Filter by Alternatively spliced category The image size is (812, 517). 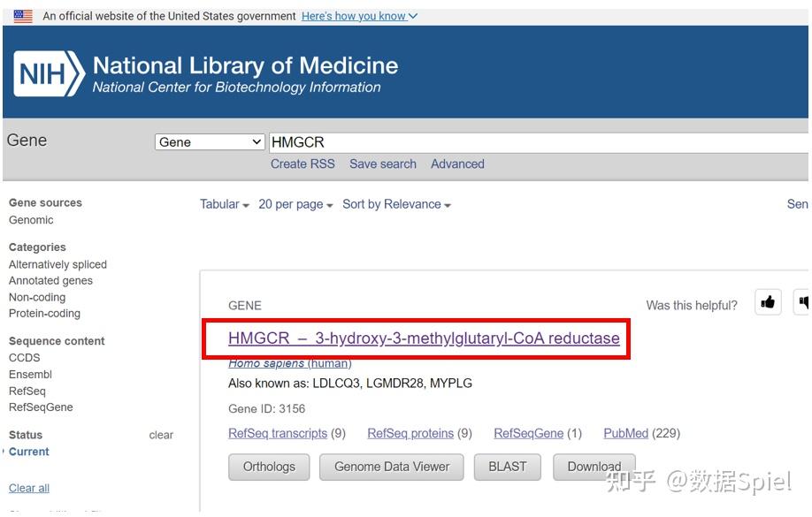coord(57,264)
